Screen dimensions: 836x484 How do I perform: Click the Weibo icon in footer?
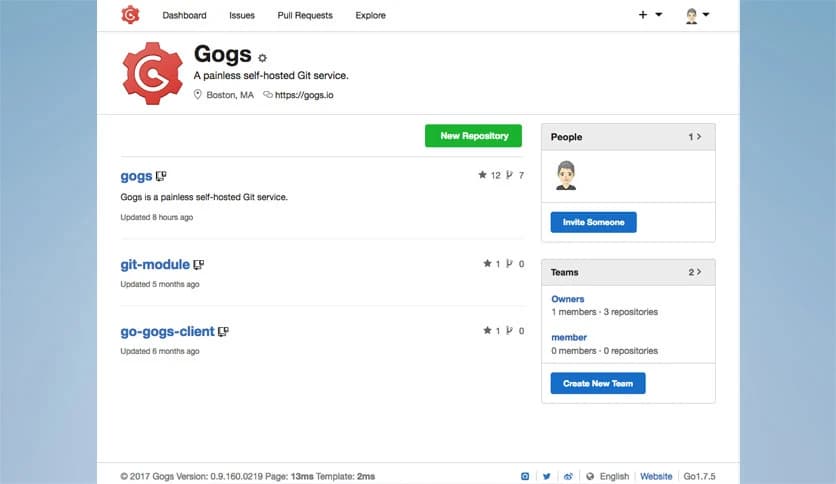coord(569,476)
